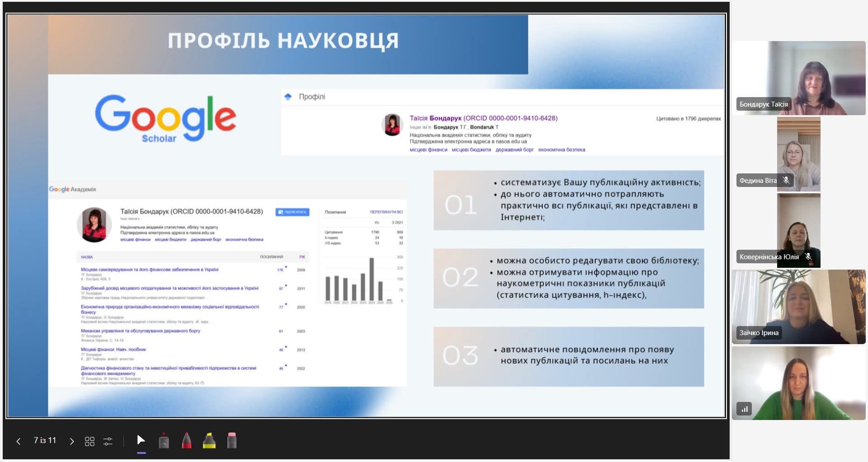Select Бондарук Таїсія video tile
Viewport: 868px width, 462px height.
[x=798, y=78]
